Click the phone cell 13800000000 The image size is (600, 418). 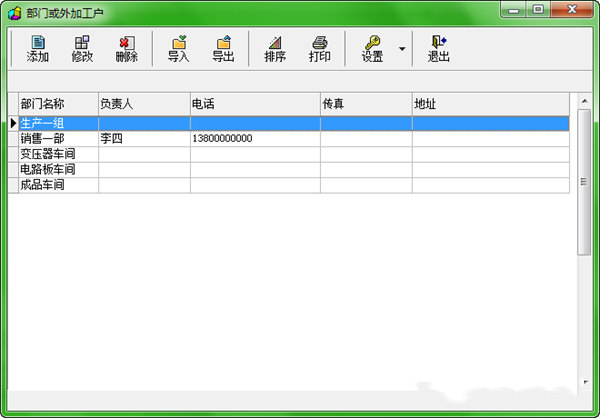(255, 139)
